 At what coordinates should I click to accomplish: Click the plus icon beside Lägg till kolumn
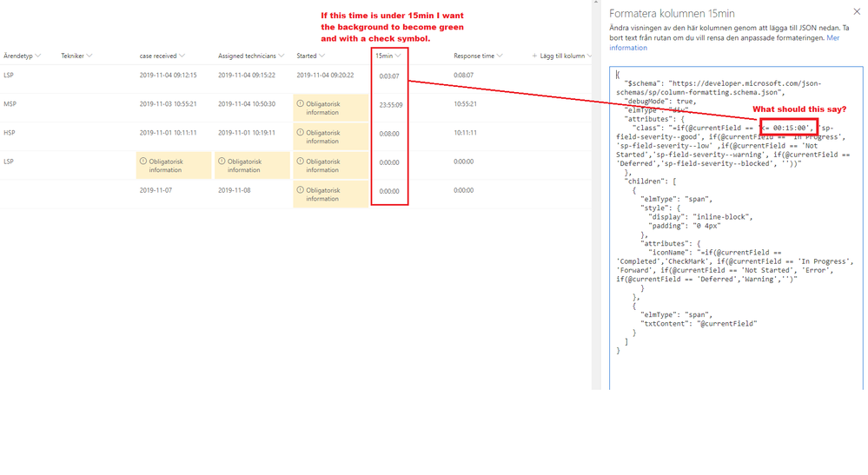click(534, 56)
